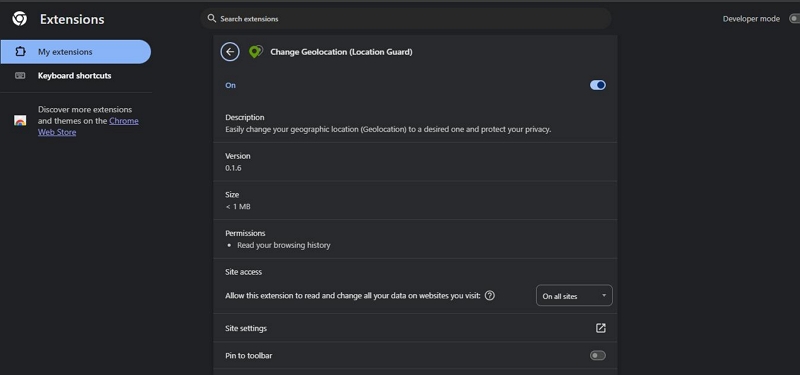The width and height of the screenshot is (800, 375).
Task: Select My extensions in sidebar
Action: (76, 52)
